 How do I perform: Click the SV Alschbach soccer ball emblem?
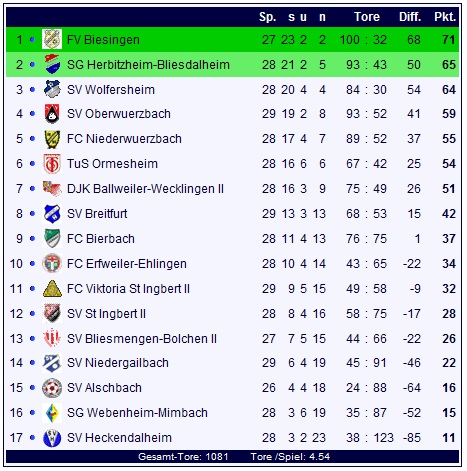coord(52,388)
